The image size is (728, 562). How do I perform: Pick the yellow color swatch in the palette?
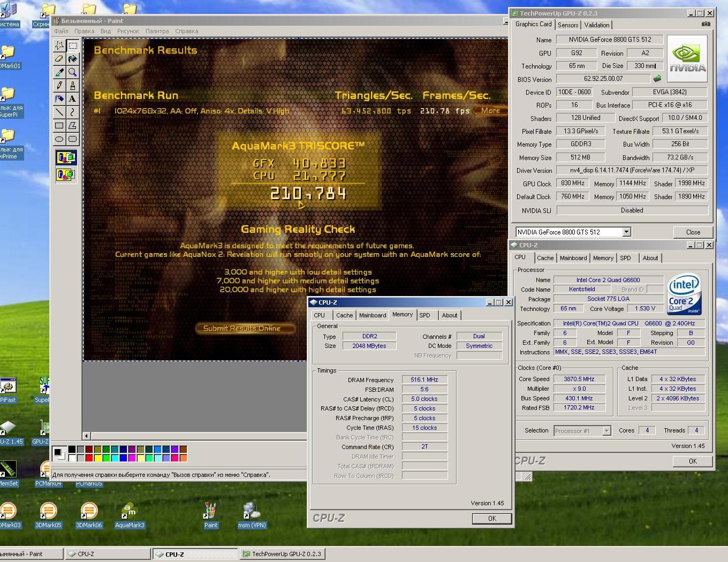tap(97, 458)
